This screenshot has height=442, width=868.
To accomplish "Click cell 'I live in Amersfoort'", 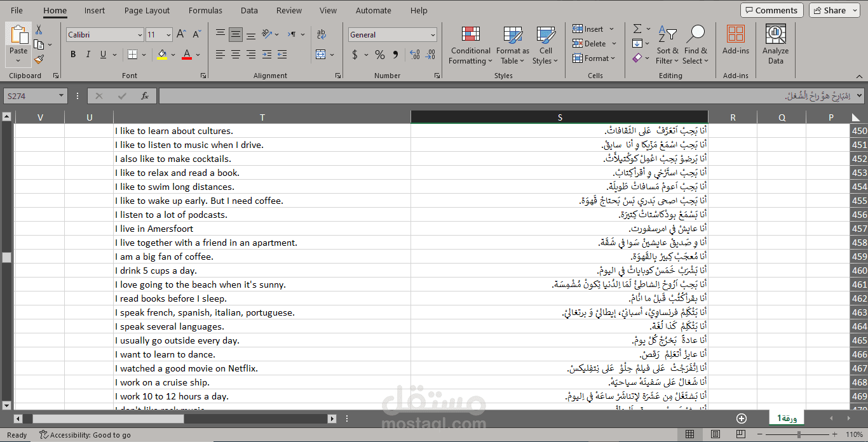I will [x=262, y=229].
